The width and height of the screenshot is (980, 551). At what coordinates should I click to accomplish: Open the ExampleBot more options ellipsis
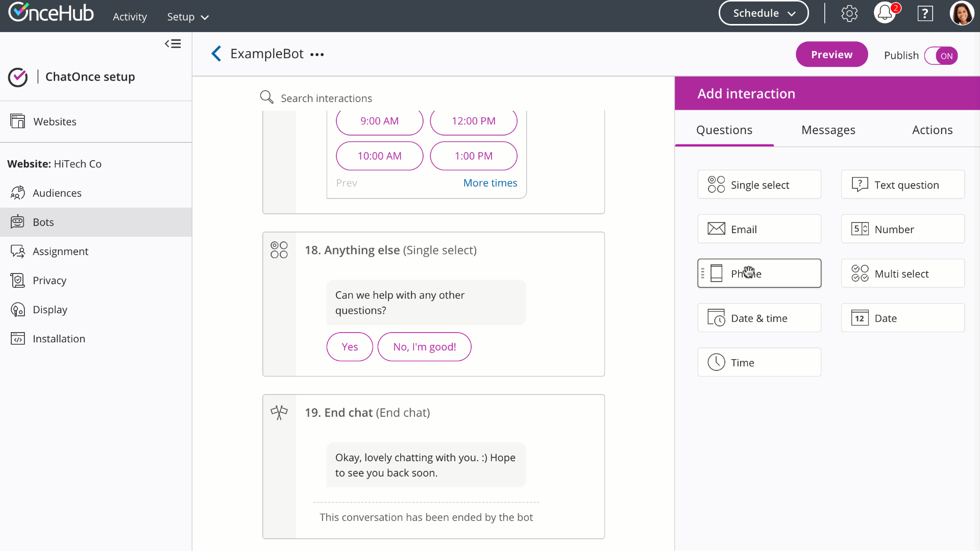click(x=317, y=55)
